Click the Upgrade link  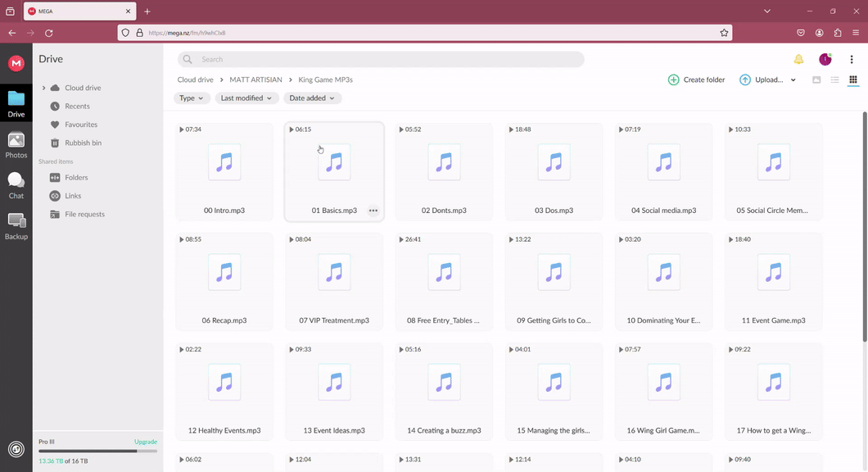146,442
